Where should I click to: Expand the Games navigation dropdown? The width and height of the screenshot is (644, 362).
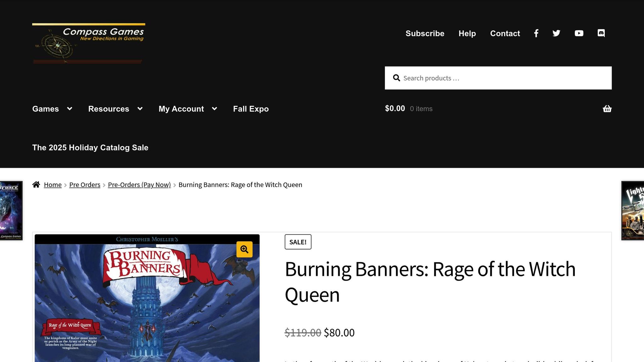click(x=69, y=109)
